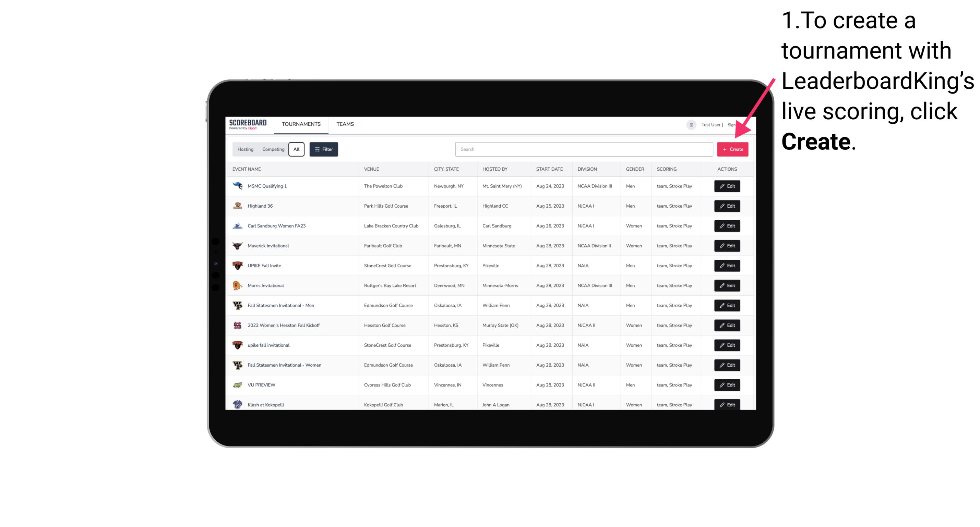Screen dimensions: 980x527
Task: Select the Competing filter tab
Action: 272,149
